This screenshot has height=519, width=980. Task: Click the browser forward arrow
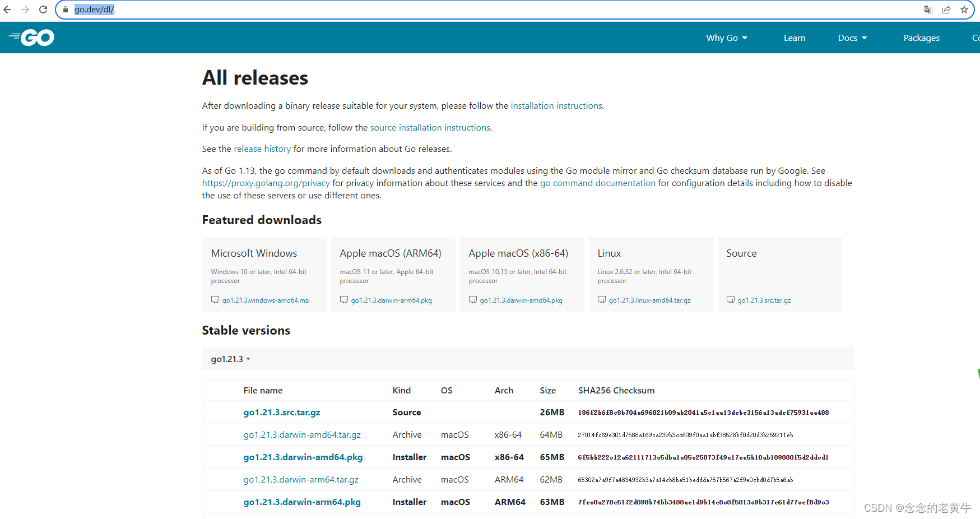pos(25,10)
